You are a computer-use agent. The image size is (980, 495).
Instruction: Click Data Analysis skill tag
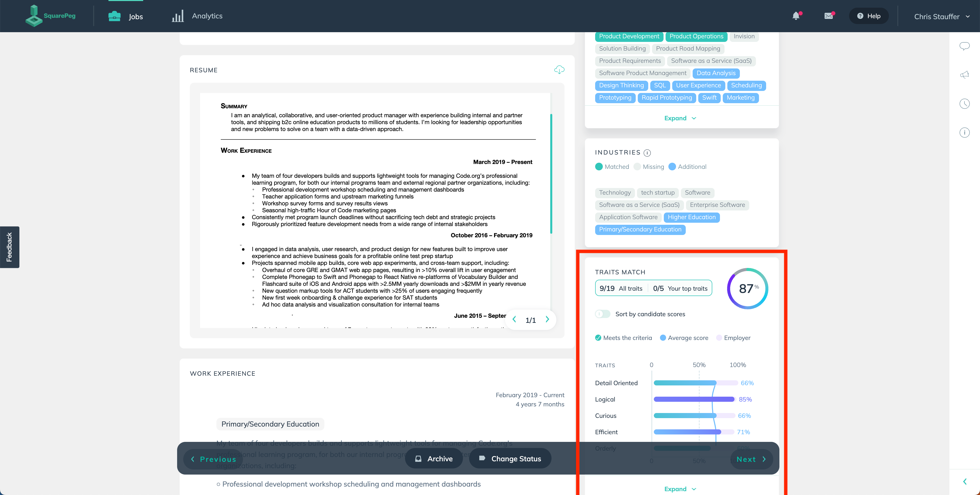(x=716, y=73)
